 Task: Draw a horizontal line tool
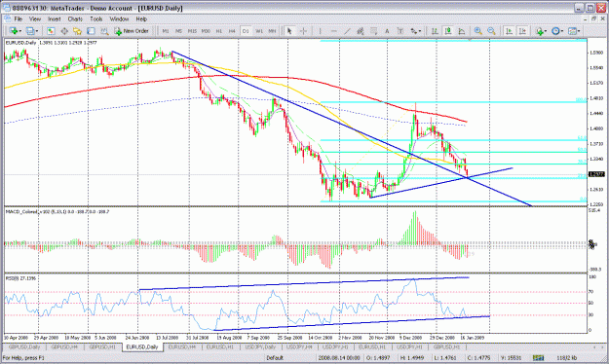333,31
